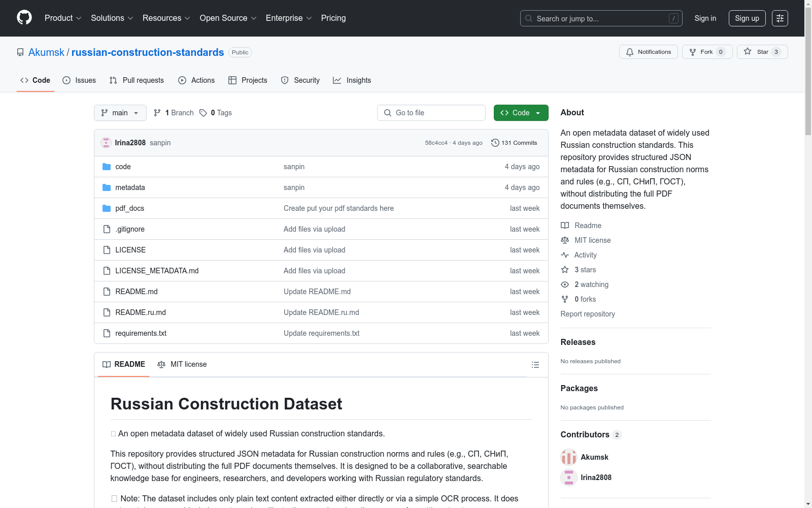The width and height of the screenshot is (812, 508).
Task: Click the Branch count icon
Action: coord(157,113)
